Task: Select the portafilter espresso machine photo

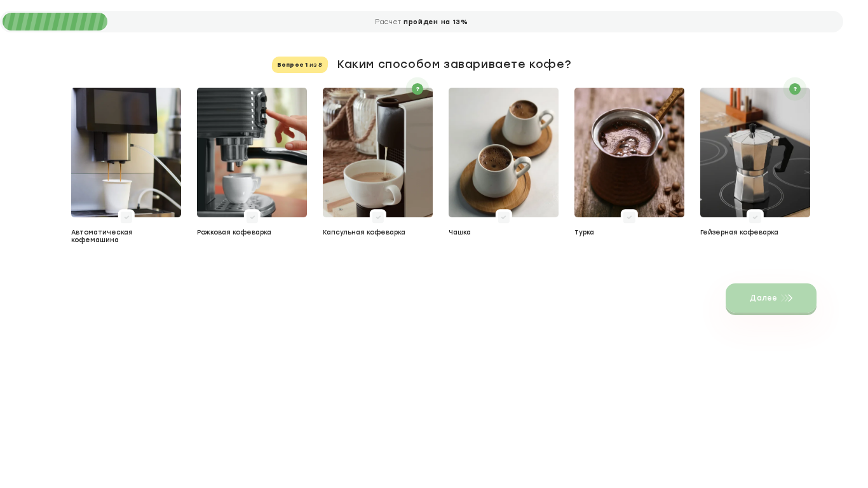Action: tap(252, 152)
